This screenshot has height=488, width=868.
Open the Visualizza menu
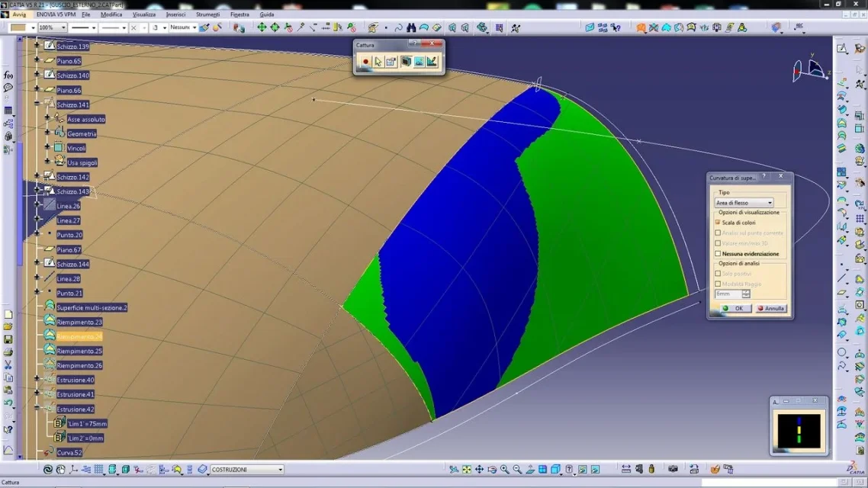pos(144,14)
